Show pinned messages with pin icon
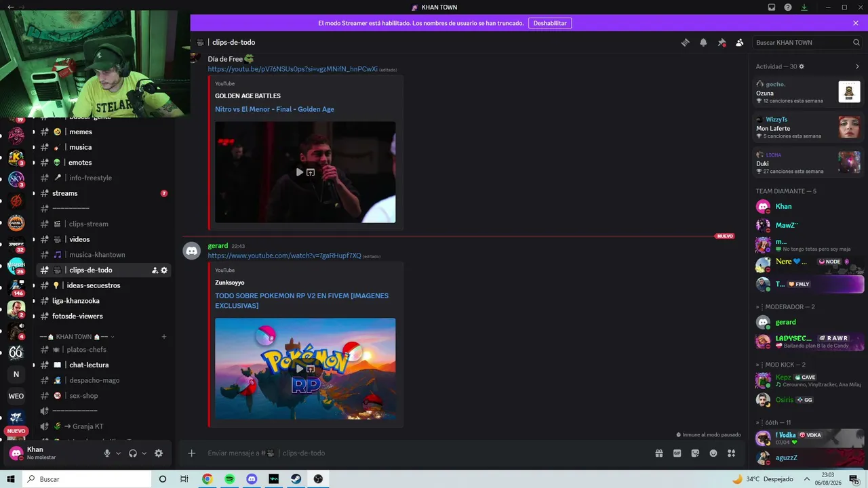Screen dimensions: 868x488 click(x=722, y=42)
